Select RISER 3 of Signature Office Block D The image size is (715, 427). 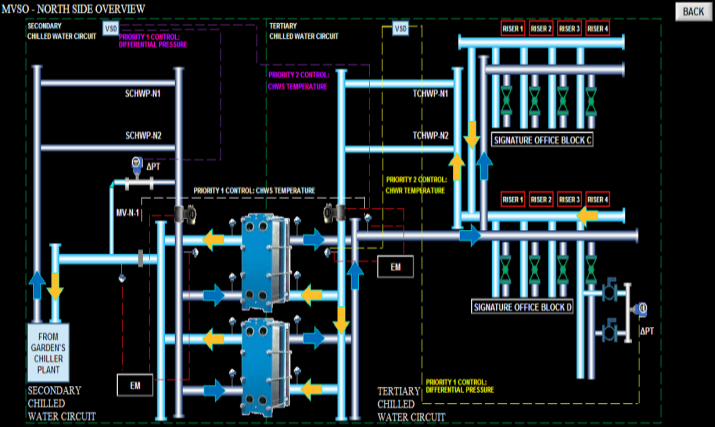pyautogui.click(x=569, y=199)
